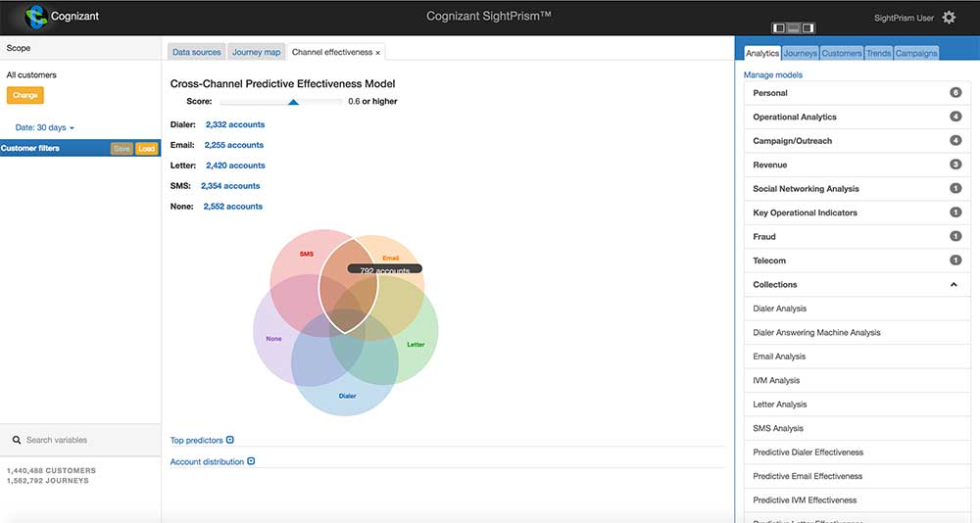Click the 792 accounts tooltip
The image size is (980, 523).
click(x=384, y=270)
